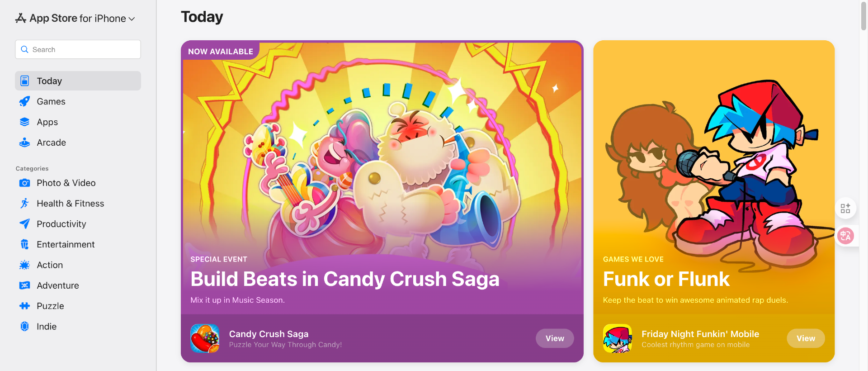
Task: Click the Health & Fitness runner icon
Action: tap(24, 204)
